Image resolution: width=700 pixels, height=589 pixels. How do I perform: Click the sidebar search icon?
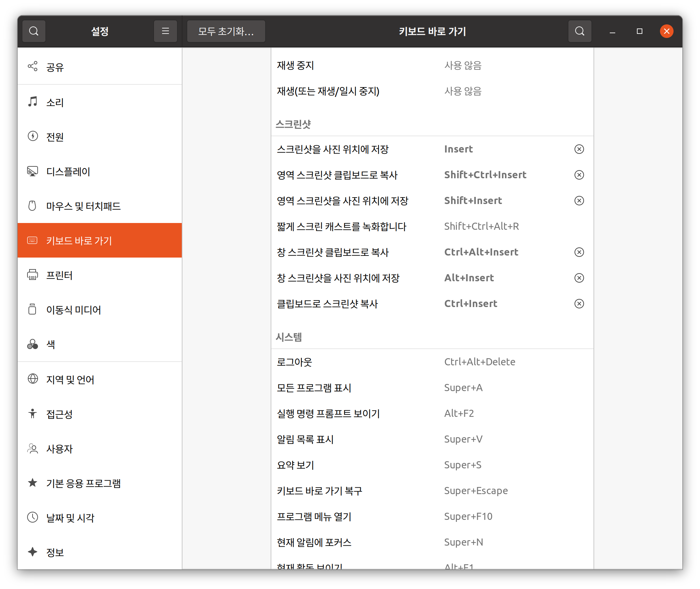click(x=34, y=31)
